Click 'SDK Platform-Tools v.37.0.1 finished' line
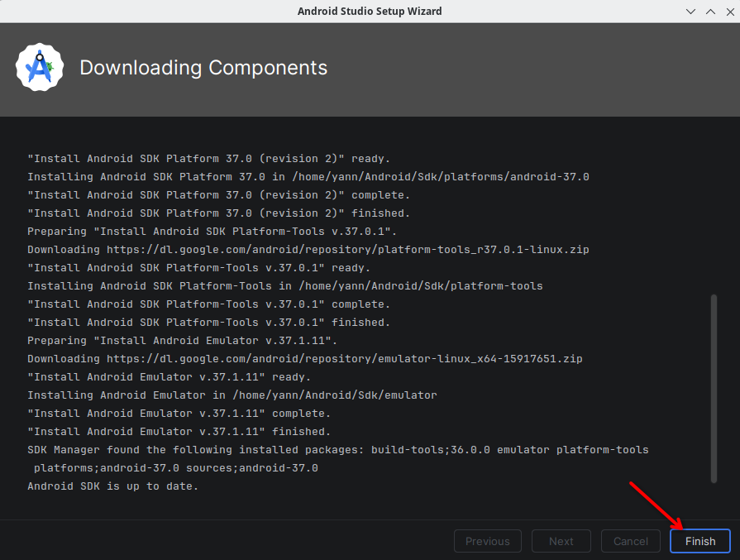Image resolution: width=740 pixels, height=560 pixels. pyautogui.click(x=208, y=323)
